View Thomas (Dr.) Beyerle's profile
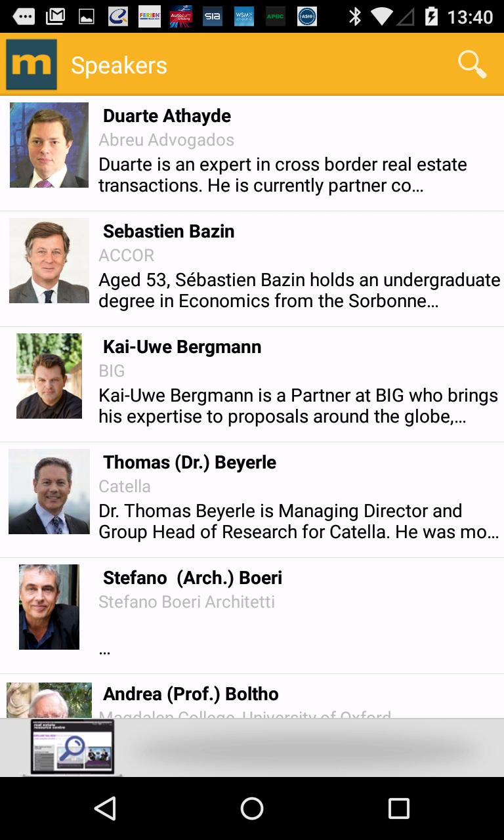This screenshot has height=840, width=504. [x=190, y=462]
